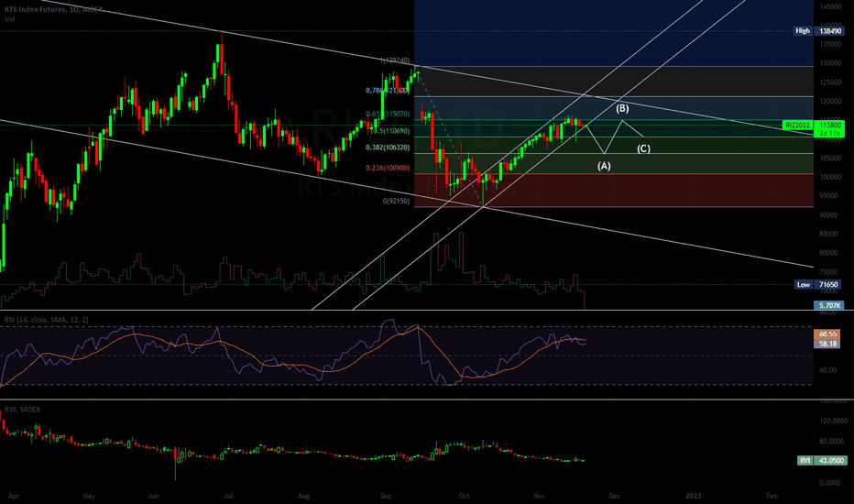Click 40.00 on the RSI scale

click(827, 370)
